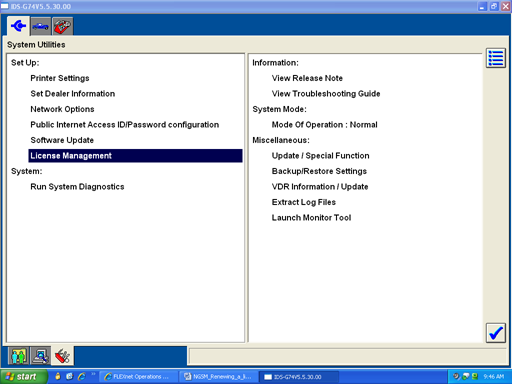Go back using the blue arrow tab

18,26
